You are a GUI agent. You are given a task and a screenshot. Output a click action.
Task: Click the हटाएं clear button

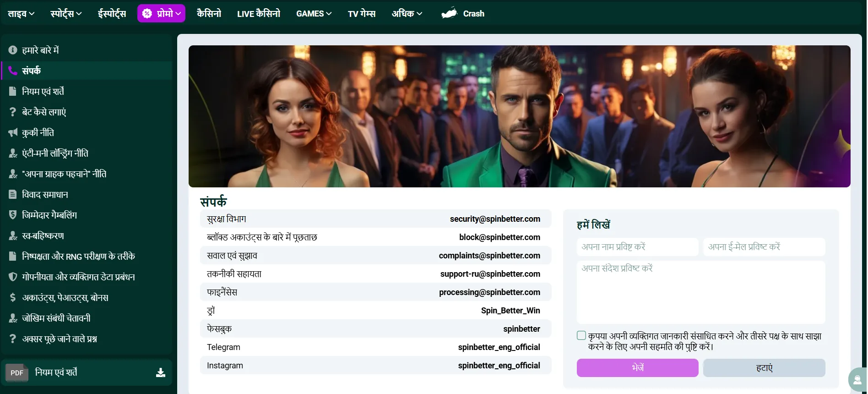pyautogui.click(x=764, y=368)
